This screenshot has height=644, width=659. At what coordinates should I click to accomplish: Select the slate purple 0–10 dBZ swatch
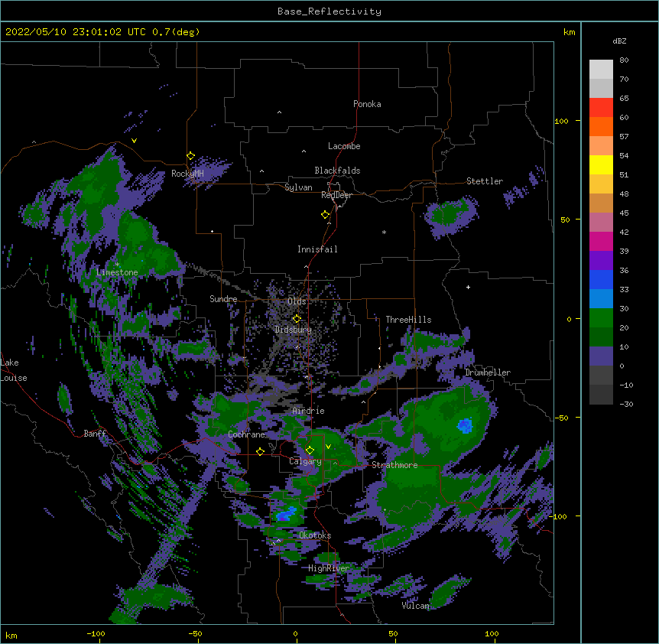click(x=601, y=356)
